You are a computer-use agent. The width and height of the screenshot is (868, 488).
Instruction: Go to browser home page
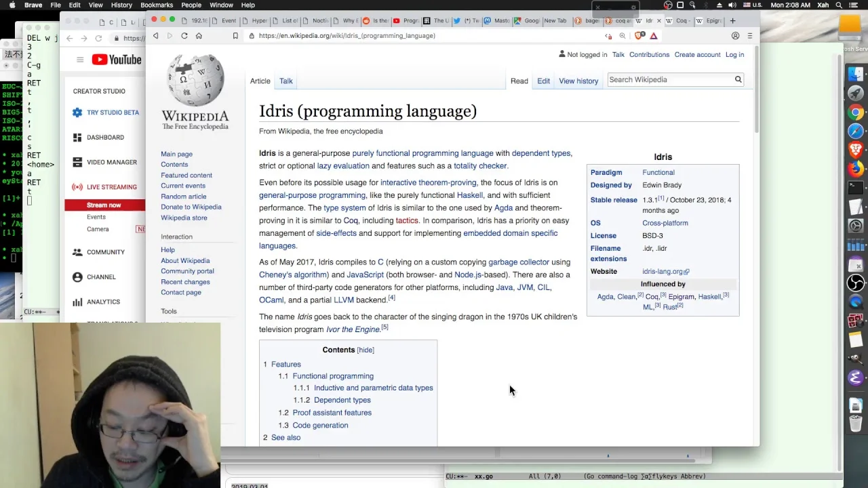click(199, 36)
